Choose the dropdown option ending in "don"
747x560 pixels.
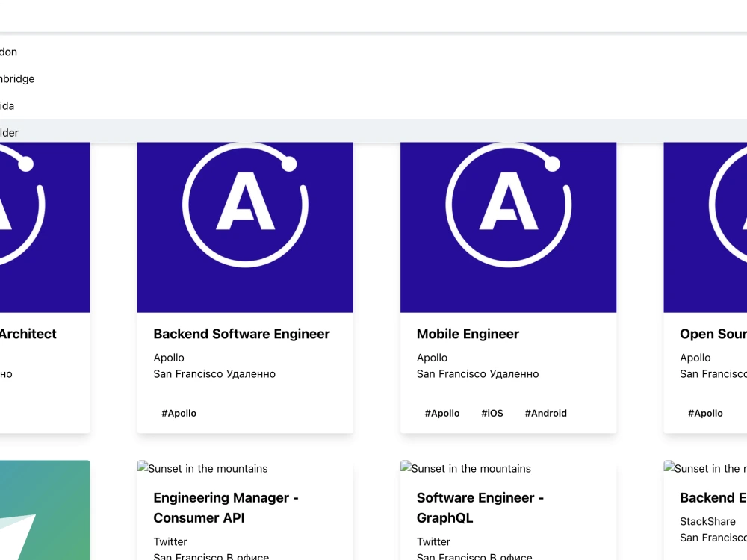[373, 52]
